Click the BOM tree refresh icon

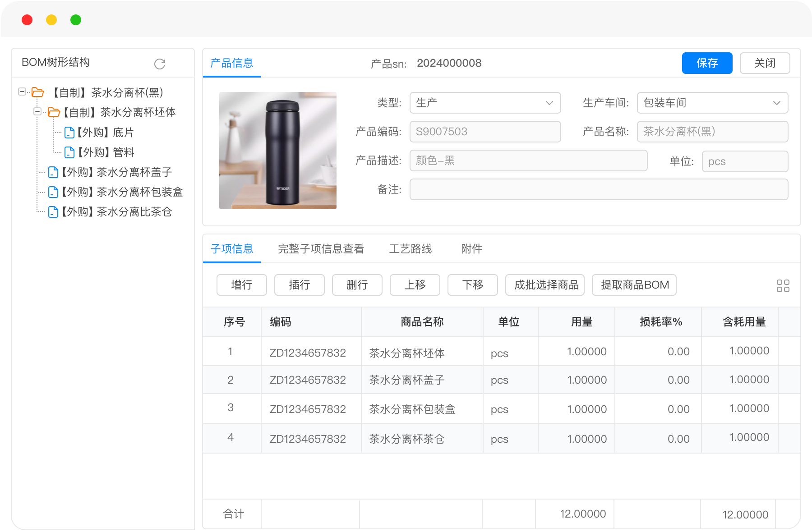coord(160,64)
